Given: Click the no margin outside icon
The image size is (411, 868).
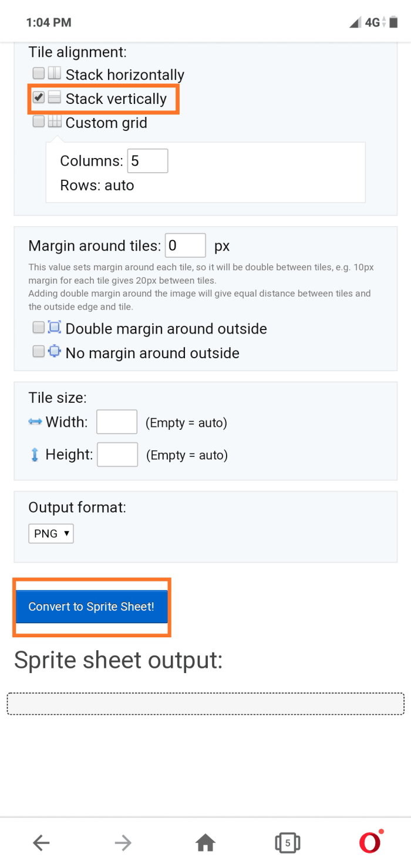Looking at the screenshot, I should pyautogui.click(x=55, y=351).
